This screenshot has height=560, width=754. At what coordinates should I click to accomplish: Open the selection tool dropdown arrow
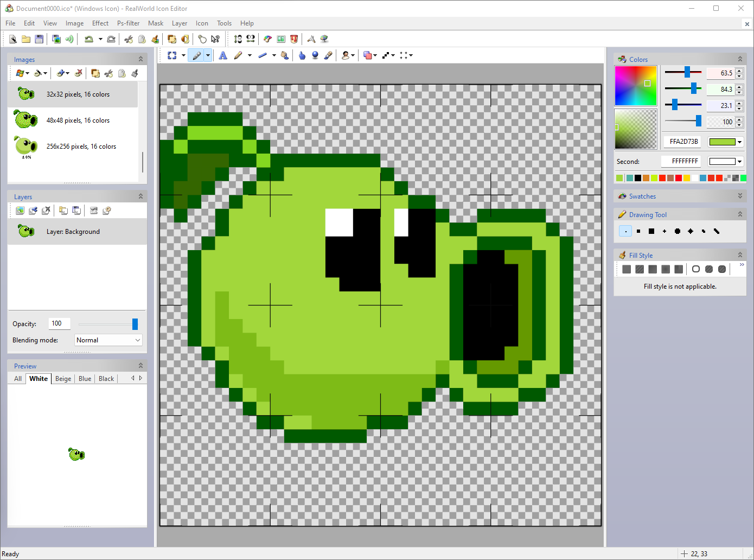point(183,55)
